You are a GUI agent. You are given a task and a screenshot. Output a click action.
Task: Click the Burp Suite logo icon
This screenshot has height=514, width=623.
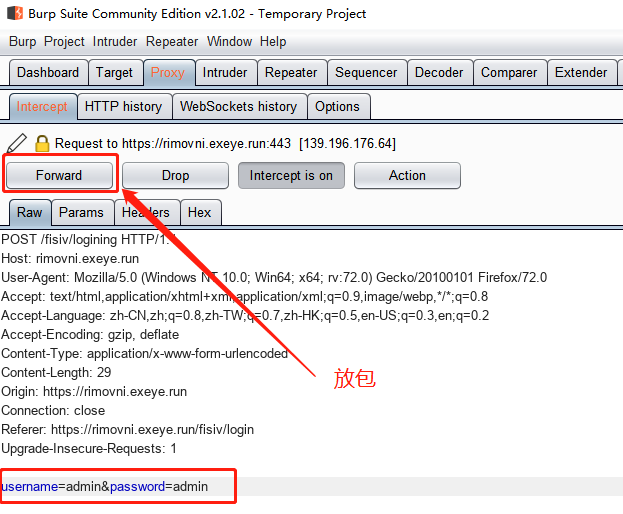click(15, 13)
